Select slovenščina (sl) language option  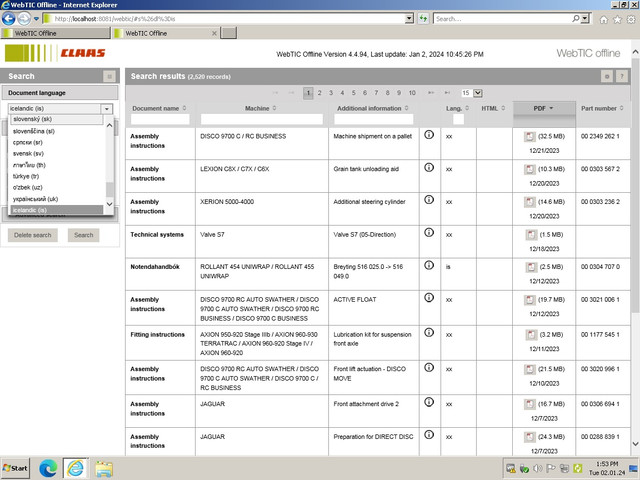click(x=56, y=131)
